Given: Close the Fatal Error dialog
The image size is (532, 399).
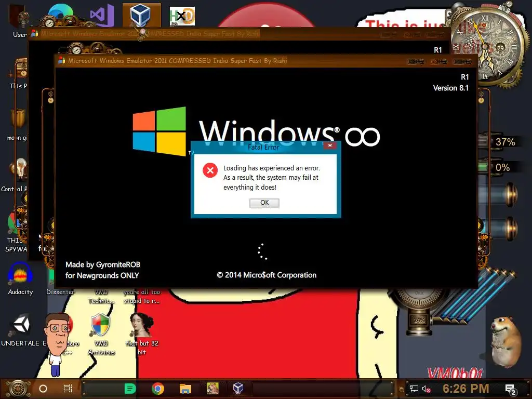Looking at the screenshot, I should (x=330, y=145).
